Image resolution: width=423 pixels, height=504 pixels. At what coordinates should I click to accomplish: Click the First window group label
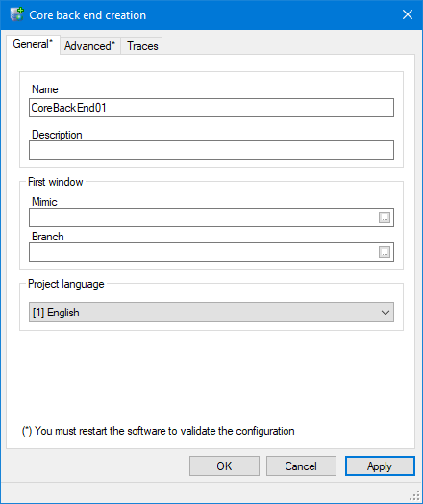(x=56, y=182)
